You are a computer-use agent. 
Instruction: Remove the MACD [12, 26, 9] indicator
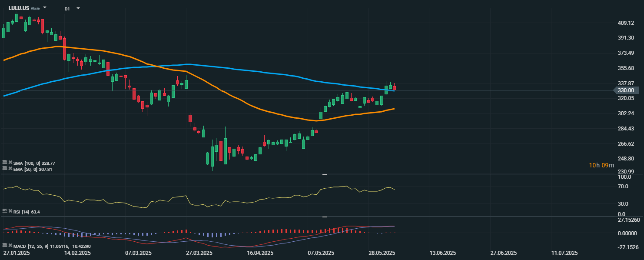point(10,245)
